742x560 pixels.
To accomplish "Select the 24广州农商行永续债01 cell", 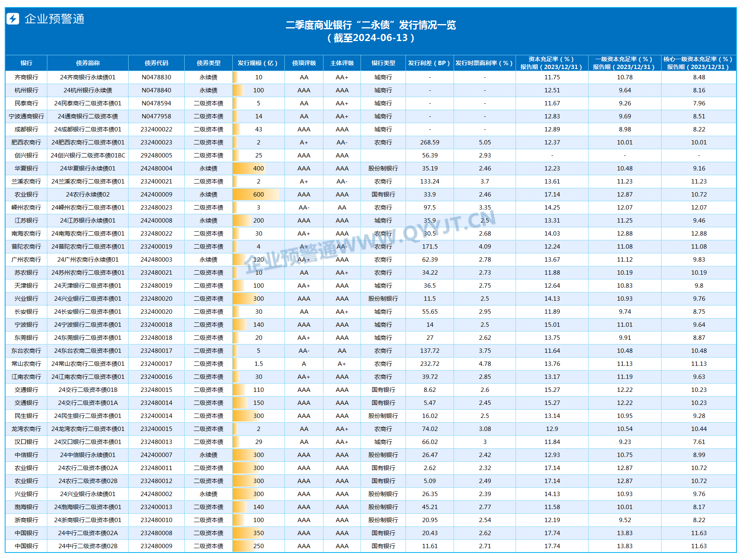I will (88, 260).
